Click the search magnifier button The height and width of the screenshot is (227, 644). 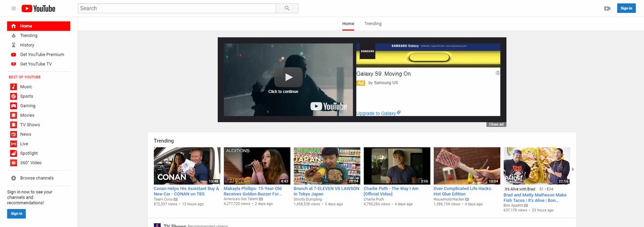pyautogui.click(x=287, y=9)
